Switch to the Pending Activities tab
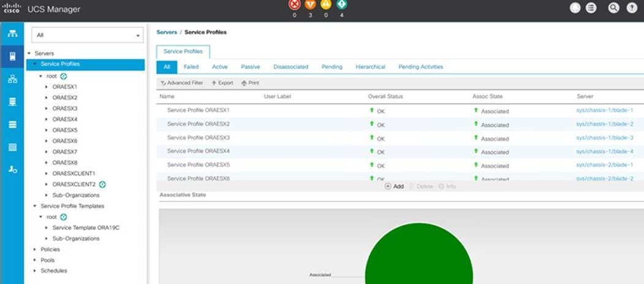Screen dimensions: 644x284 point(420,67)
